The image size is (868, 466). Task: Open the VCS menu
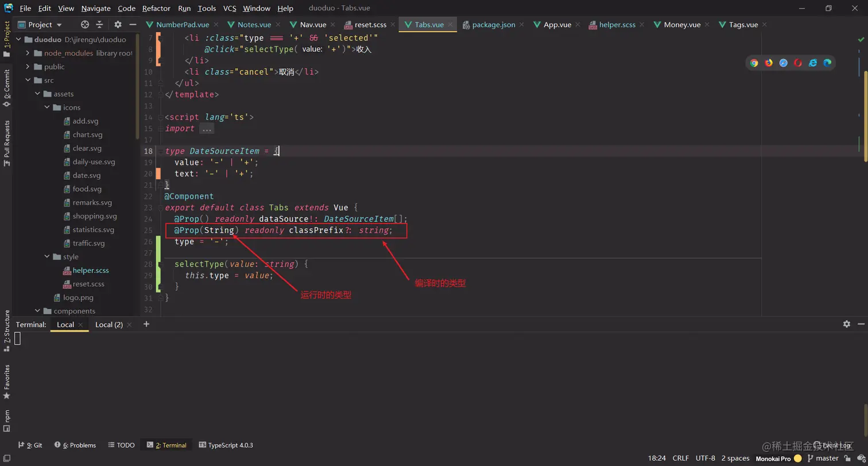click(x=230, y=8)
